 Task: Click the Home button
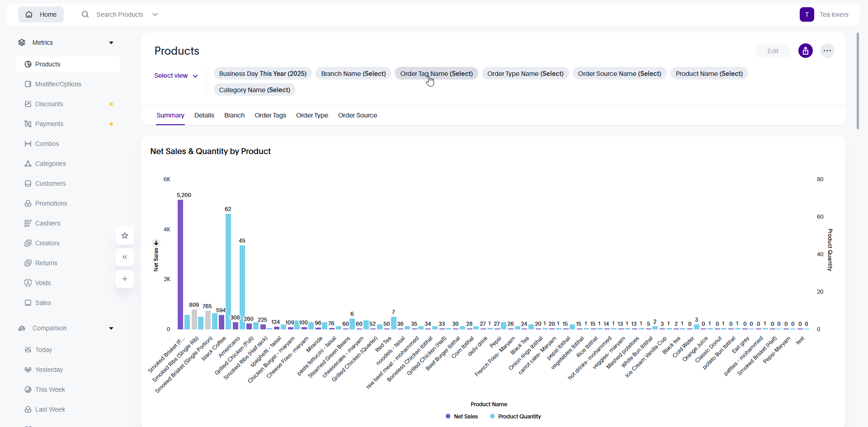point(41,14)
